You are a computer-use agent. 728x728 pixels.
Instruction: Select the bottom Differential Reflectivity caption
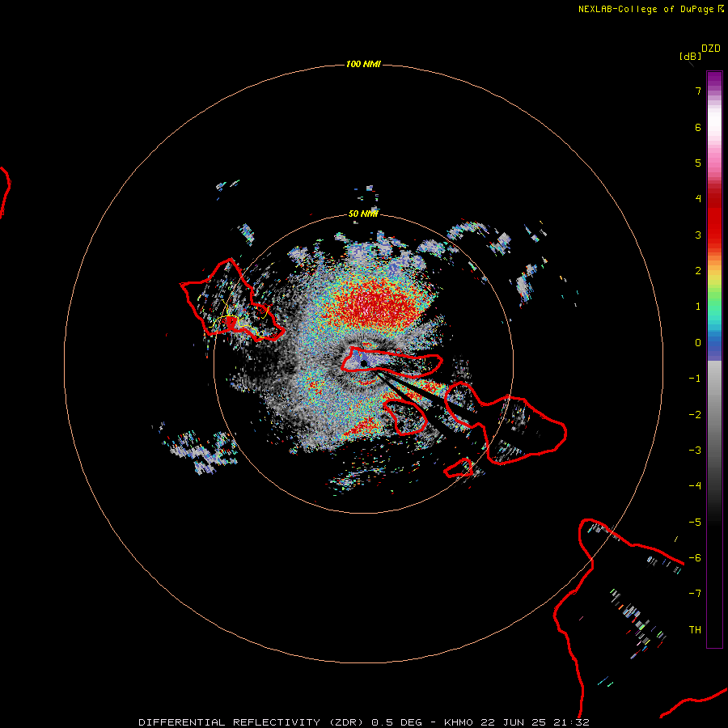[364, 722]
